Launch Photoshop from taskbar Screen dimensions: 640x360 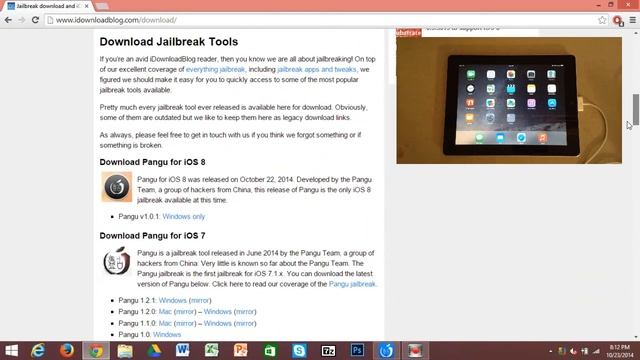357,351
